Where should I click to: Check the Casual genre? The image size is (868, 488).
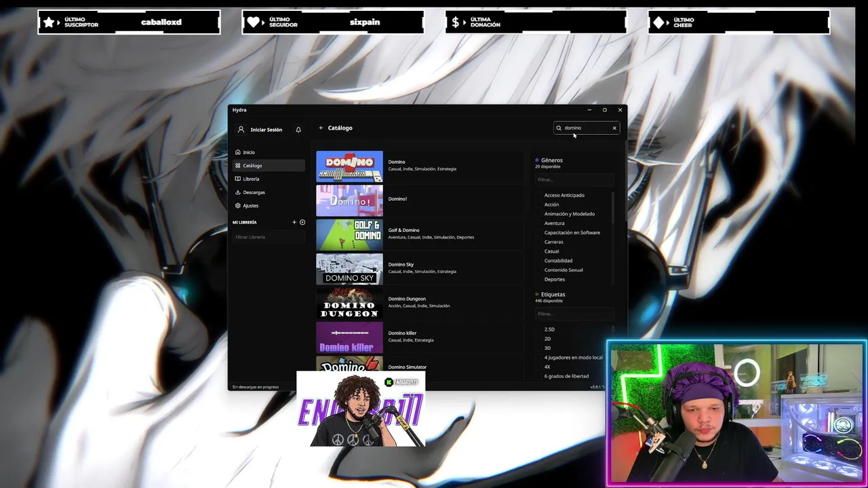(x=538, y=251)
